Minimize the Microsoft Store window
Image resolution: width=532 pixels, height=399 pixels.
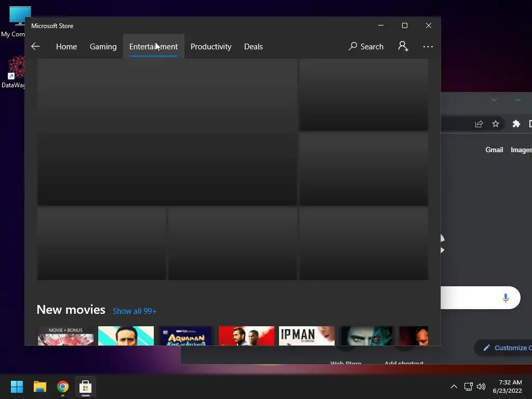click(x=381, y=25)
